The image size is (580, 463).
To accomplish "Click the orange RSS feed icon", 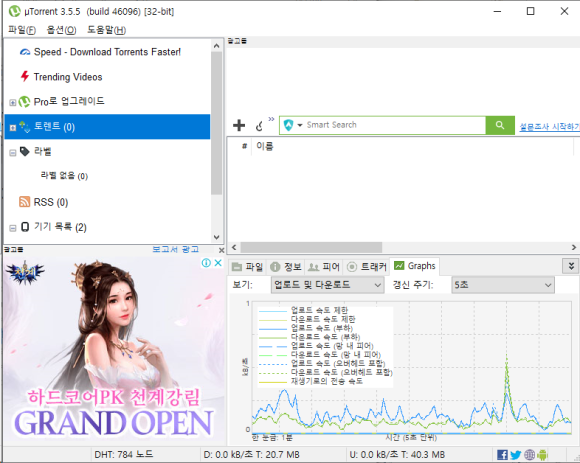I will pos(24,202).
